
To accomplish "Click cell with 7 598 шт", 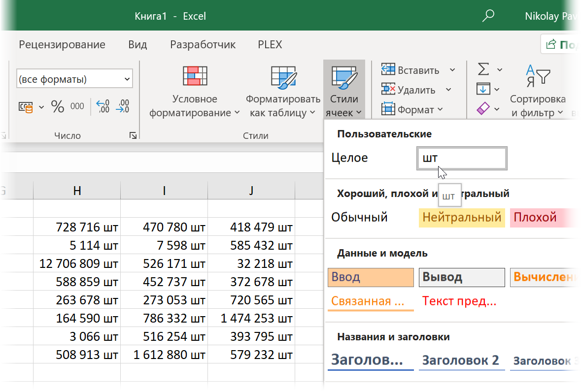I will (164, 245).
